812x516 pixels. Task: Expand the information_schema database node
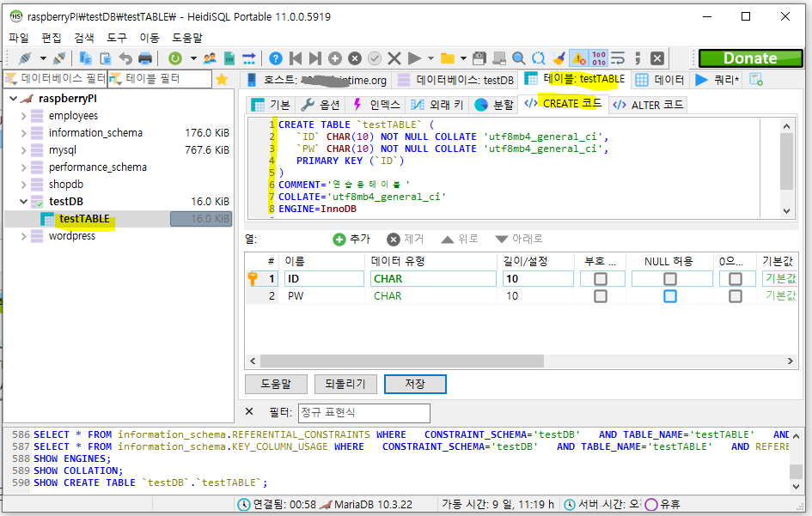click(x=23, y=133)
